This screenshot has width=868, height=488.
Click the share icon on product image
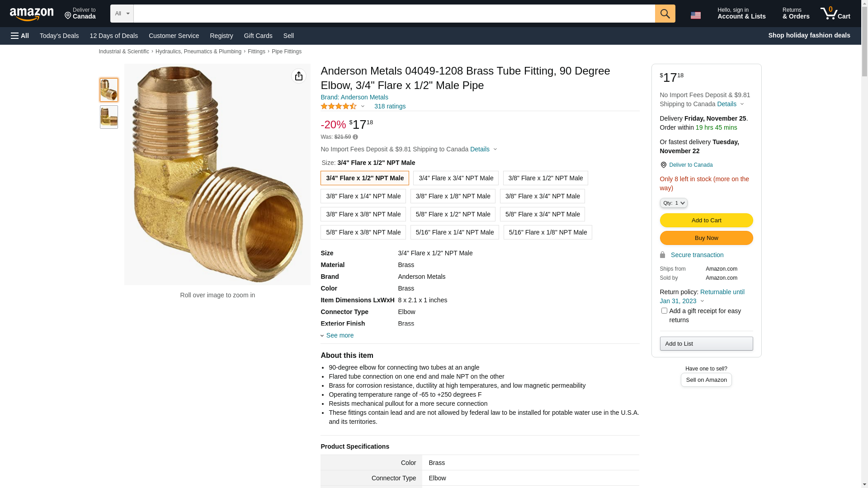click(298, 76)
